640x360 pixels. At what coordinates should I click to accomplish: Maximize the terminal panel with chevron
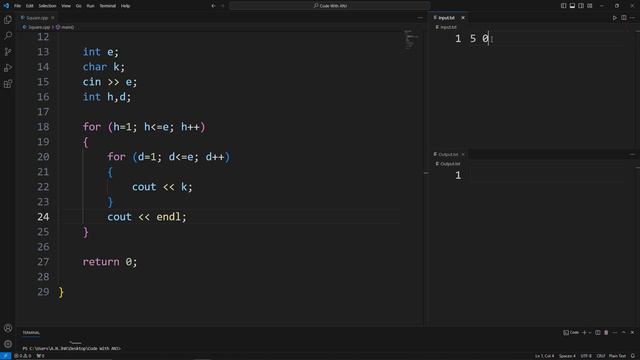tap(623, 333)
